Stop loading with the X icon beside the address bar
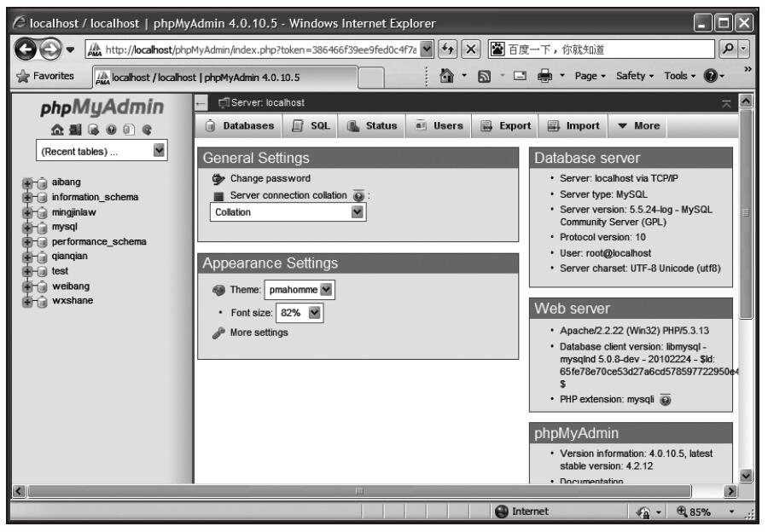Image resolution: width=768 pixels, height=532 pixels. 470,49
